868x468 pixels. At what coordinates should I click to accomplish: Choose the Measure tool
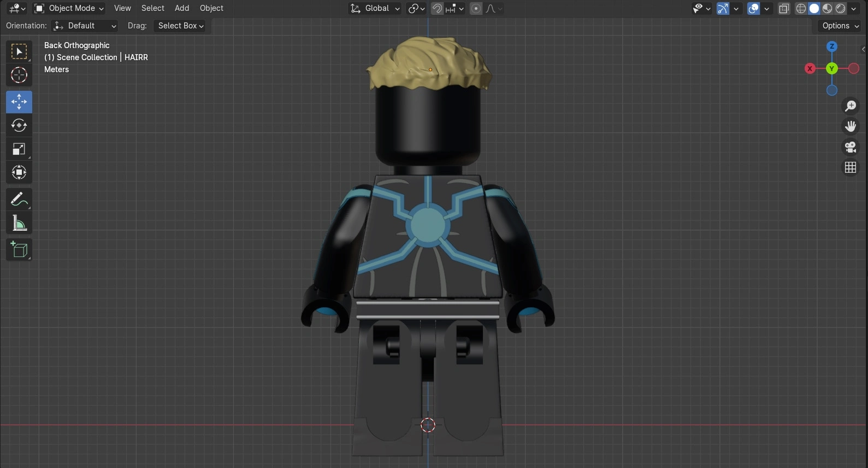(x=19, y=223)
